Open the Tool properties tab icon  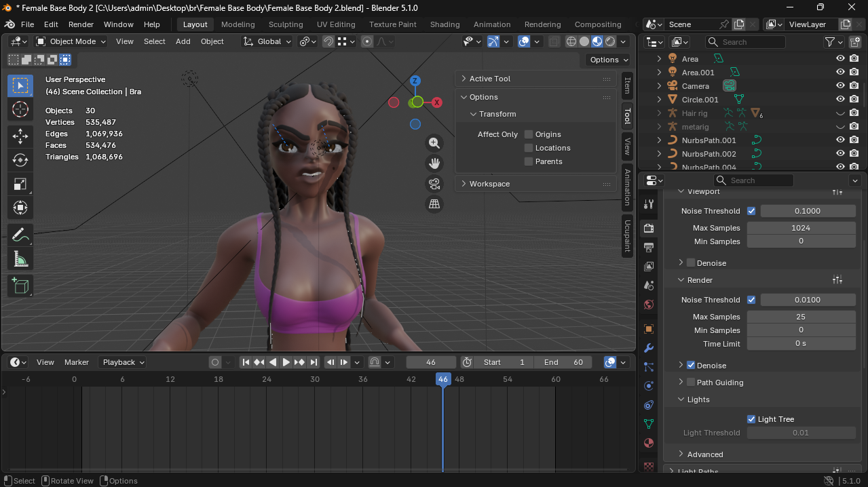point(649,204)
